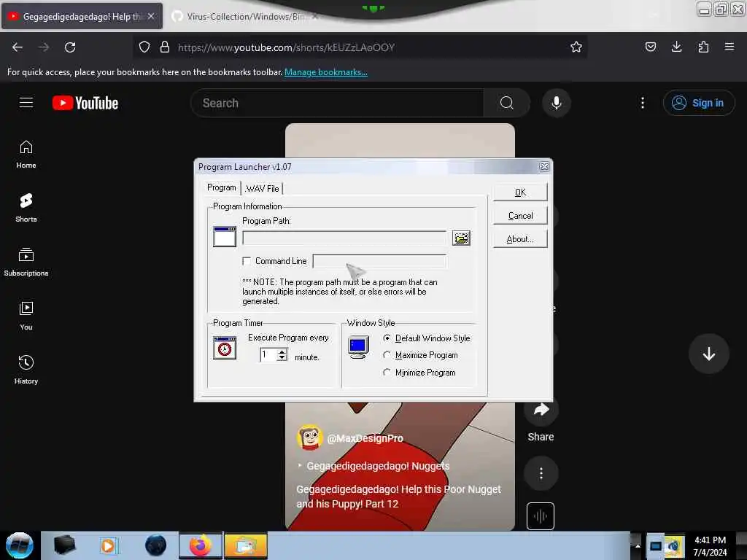Switch to the Program tab
Screen dimensions: 747x560
tap(222, 187)
